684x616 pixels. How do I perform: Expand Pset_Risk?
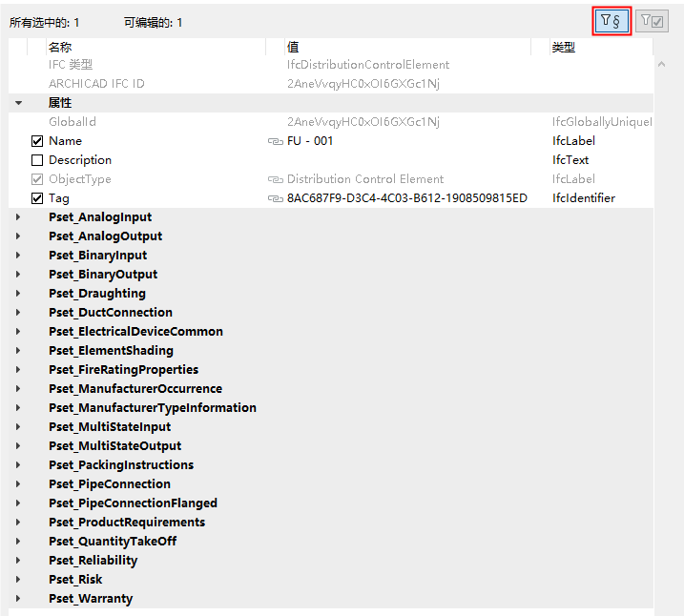point(18,580)
